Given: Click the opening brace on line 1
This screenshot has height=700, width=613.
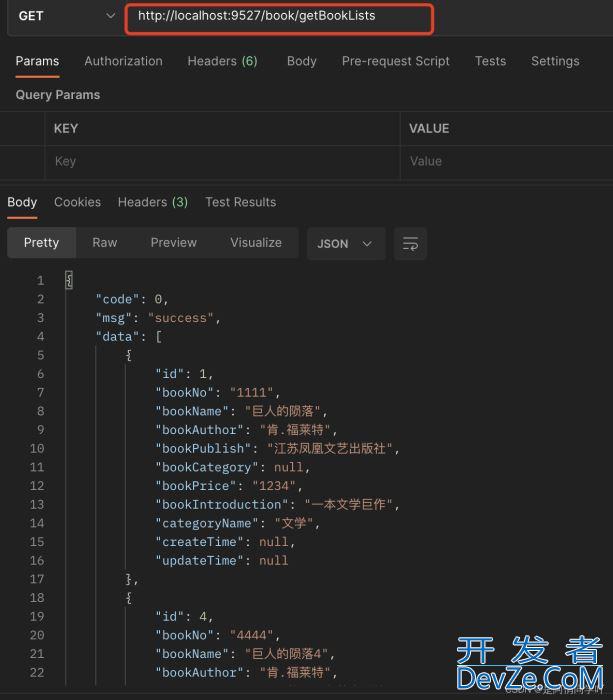Looking at the screenshot, I should pyautogui.click(x=69, y=280).
